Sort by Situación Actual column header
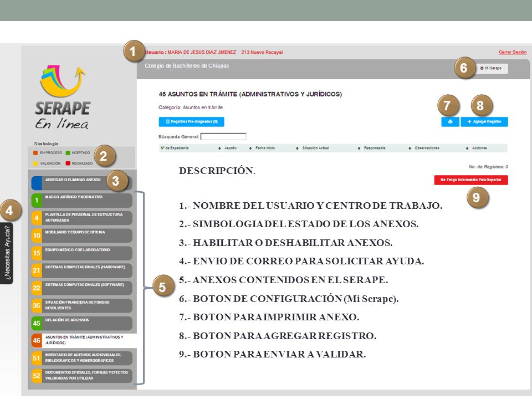 (331, 148)
